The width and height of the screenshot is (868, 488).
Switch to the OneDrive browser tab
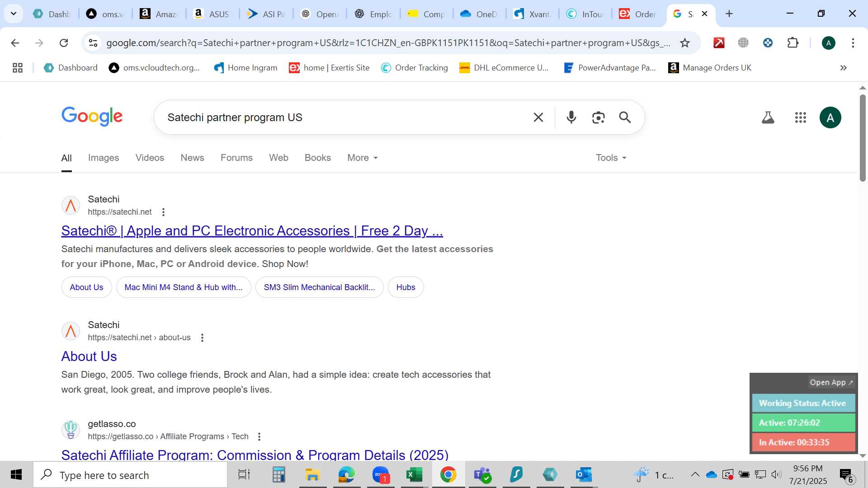coord(479,14)
